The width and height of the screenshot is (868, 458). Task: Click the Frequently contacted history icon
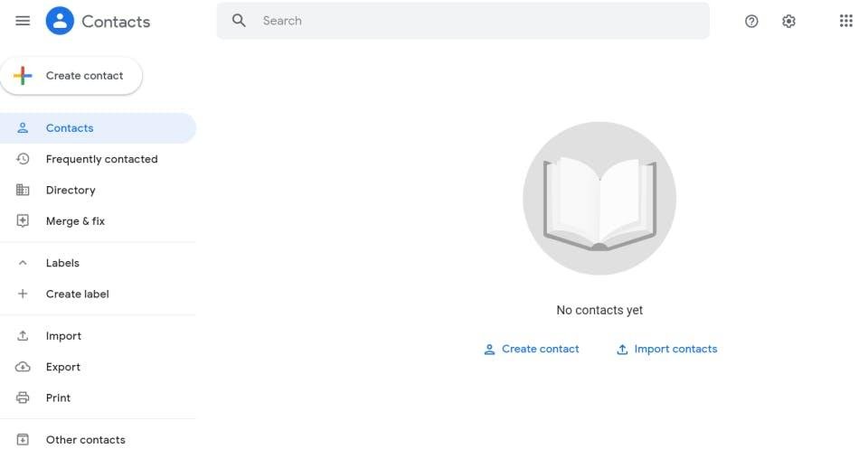click(x=24, y=159)
